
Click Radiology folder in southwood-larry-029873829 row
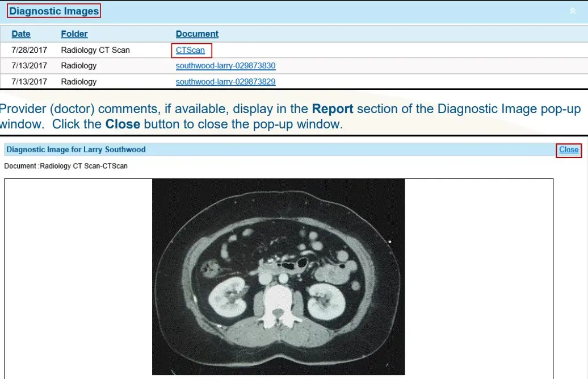[79, 82]
